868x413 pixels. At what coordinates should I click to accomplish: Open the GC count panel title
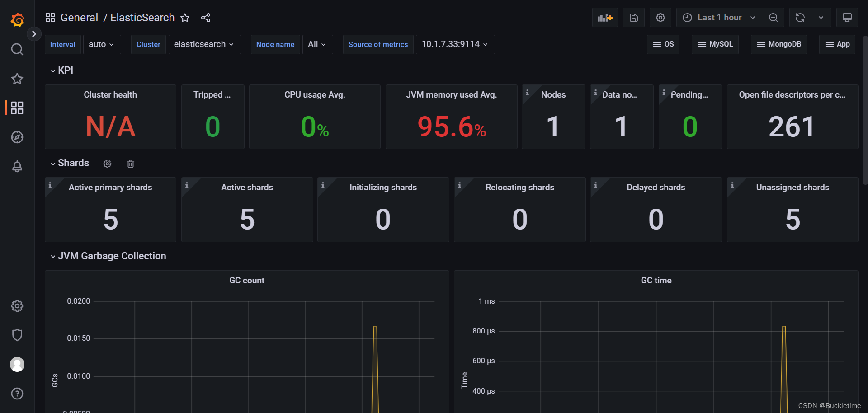coord(247,280)
